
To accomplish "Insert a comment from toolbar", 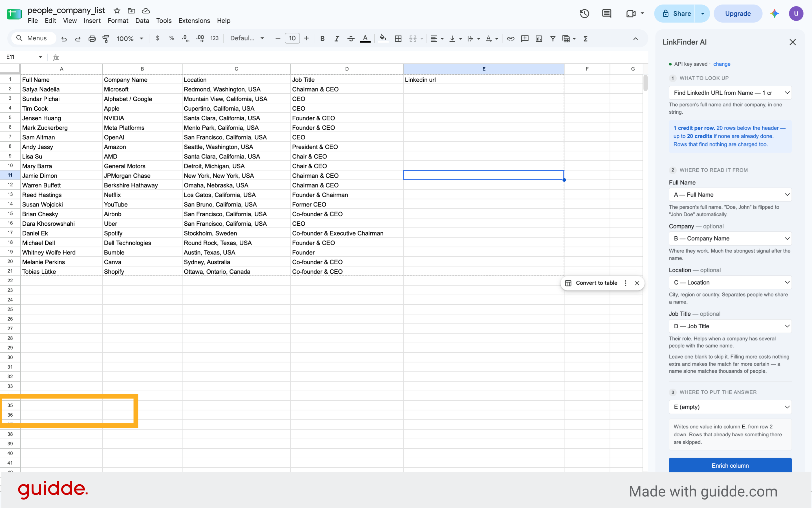I will pos(525,39).
